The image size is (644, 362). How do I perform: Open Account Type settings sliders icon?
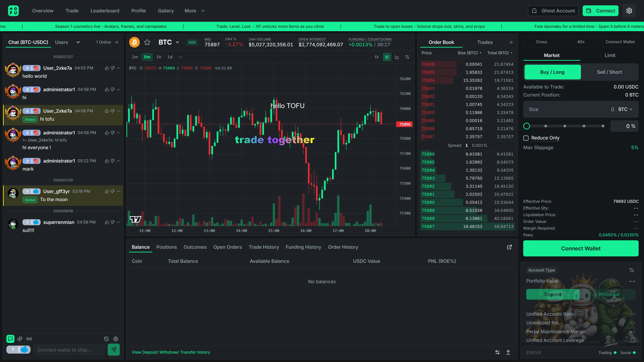(631, 270)
